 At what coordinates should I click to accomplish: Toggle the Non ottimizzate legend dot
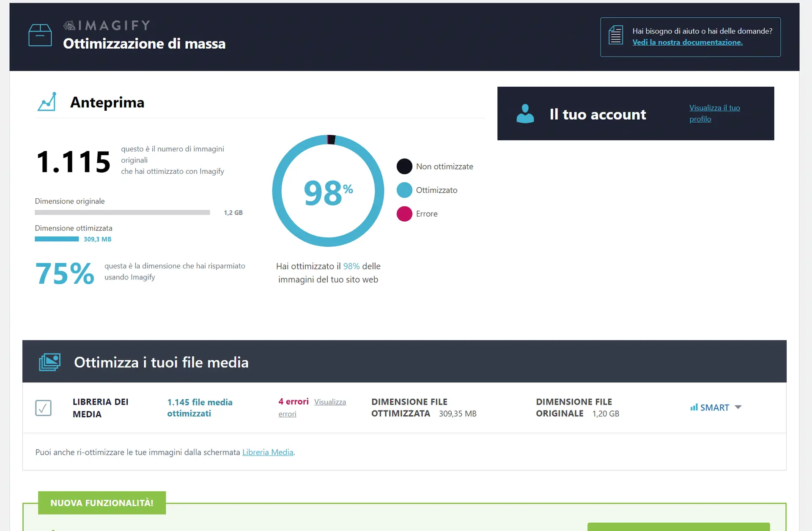pyautogui.click(x=404, y=166)
